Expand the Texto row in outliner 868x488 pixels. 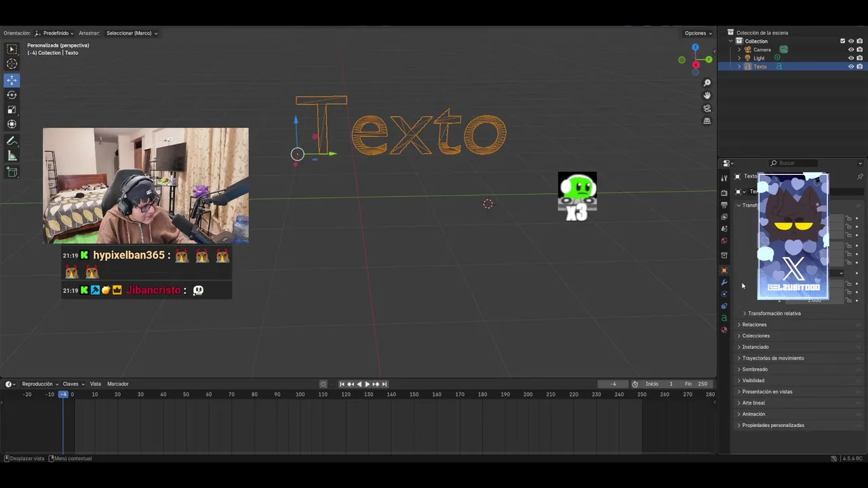pos(739,66)
